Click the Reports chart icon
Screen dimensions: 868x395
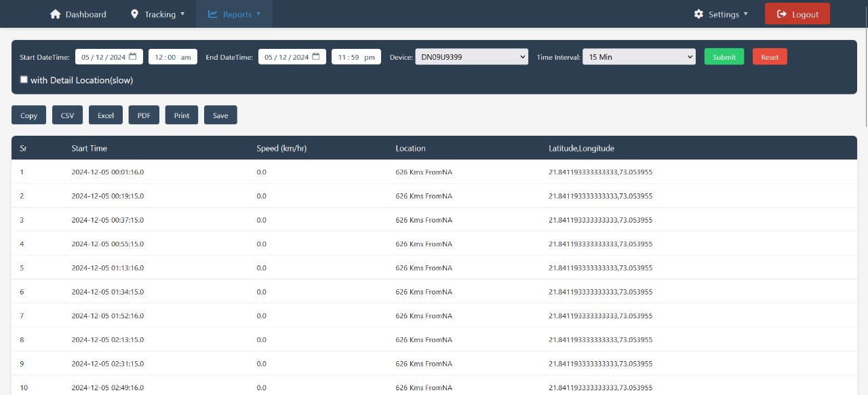point(212,14)
